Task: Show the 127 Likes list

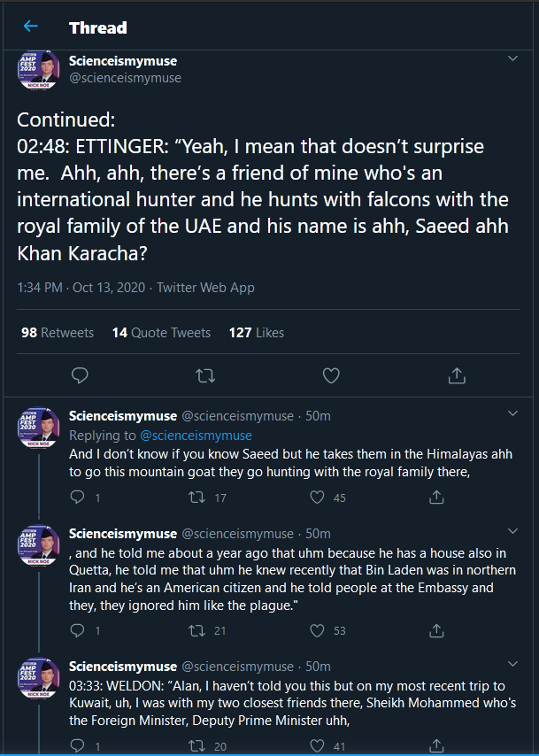Action: (257, 333)
